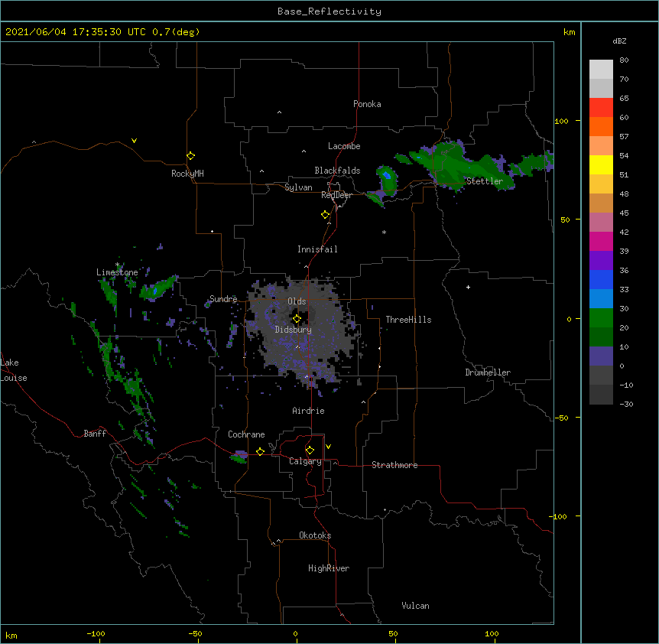Click the asterisk marker above Limestone label
This screenshot has width=659, height=644.
(118, 265)
